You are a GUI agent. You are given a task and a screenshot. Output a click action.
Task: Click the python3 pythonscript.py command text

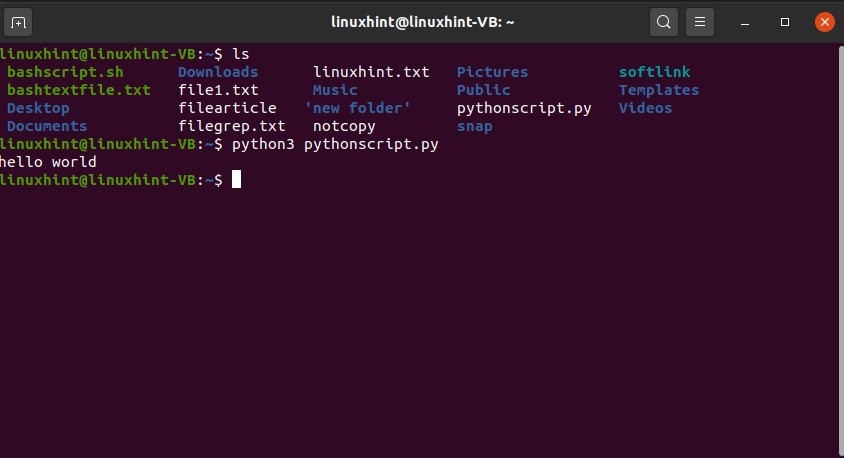click(x=334, y=144)
